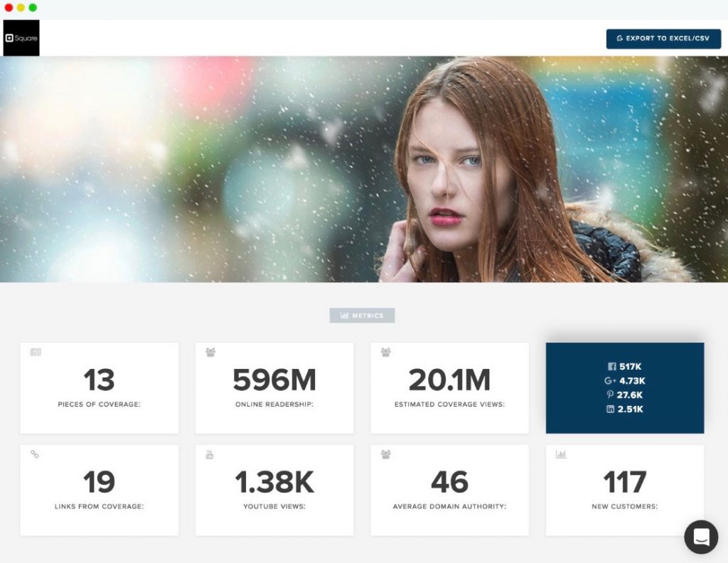This screenshot has width=728, height=563.
Task: Open the Square logo in header
Action: pos(21,38)
